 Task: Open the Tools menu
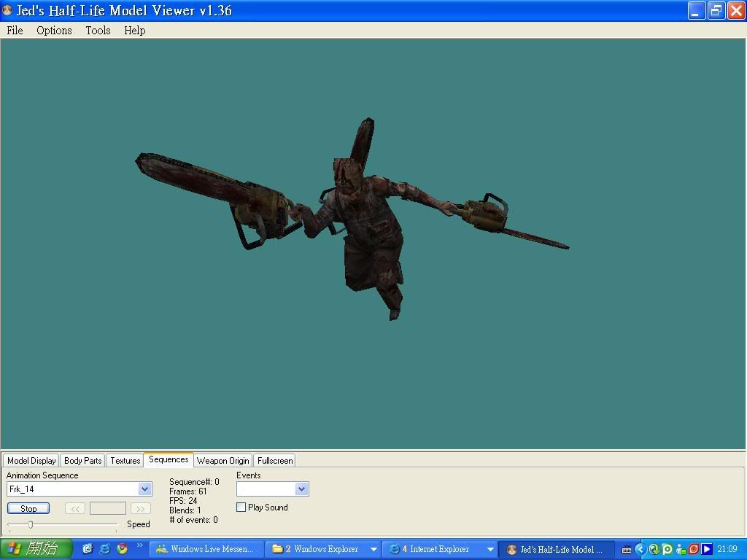coord(98,31)
